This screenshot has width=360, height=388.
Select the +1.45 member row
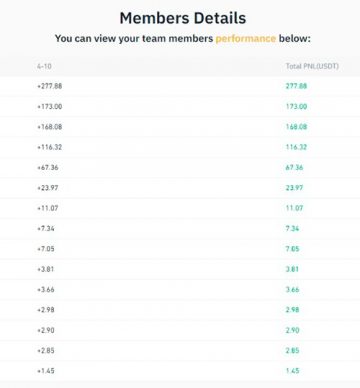180,371
